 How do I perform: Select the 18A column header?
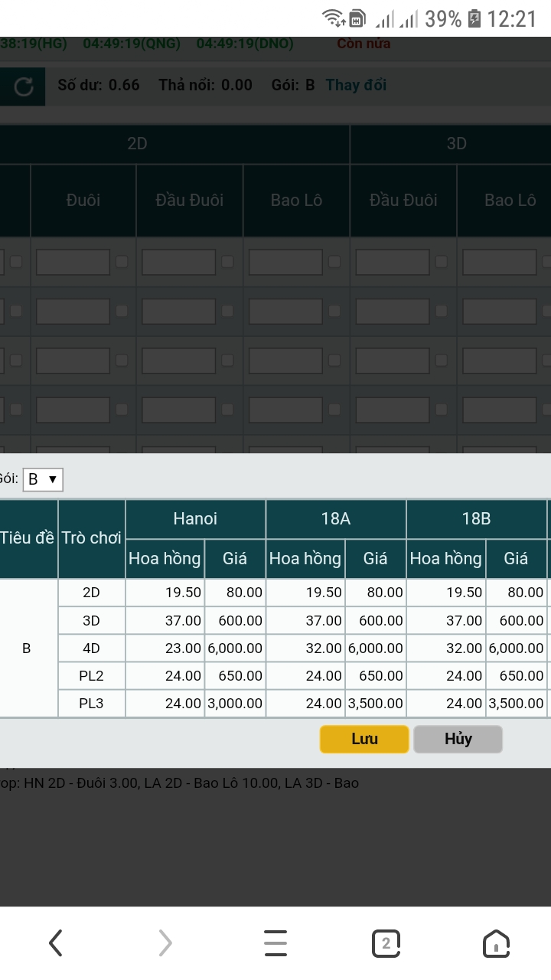click(336, 519)
